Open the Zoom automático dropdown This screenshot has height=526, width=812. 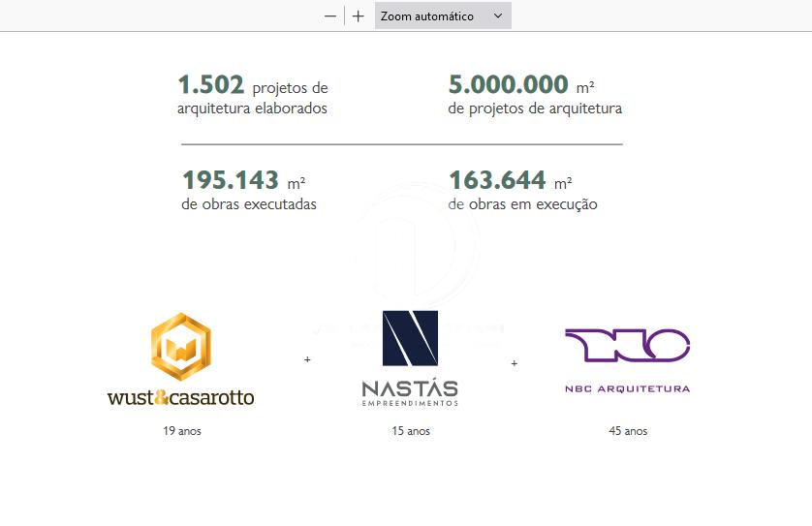(443, 16)
